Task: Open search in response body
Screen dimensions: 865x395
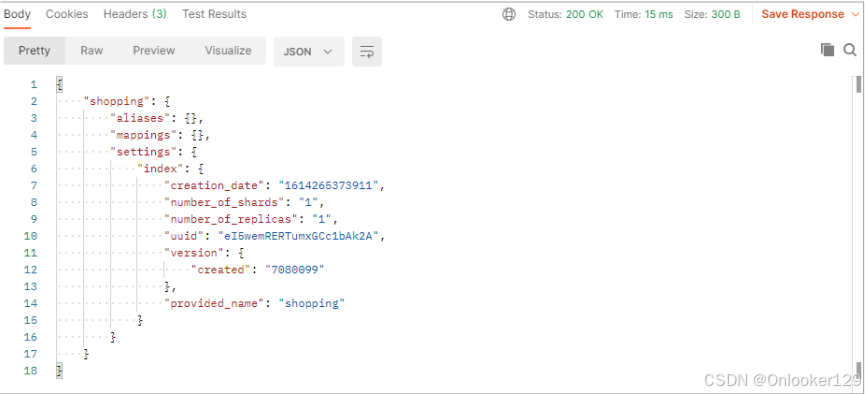Action: pos(850,50)
